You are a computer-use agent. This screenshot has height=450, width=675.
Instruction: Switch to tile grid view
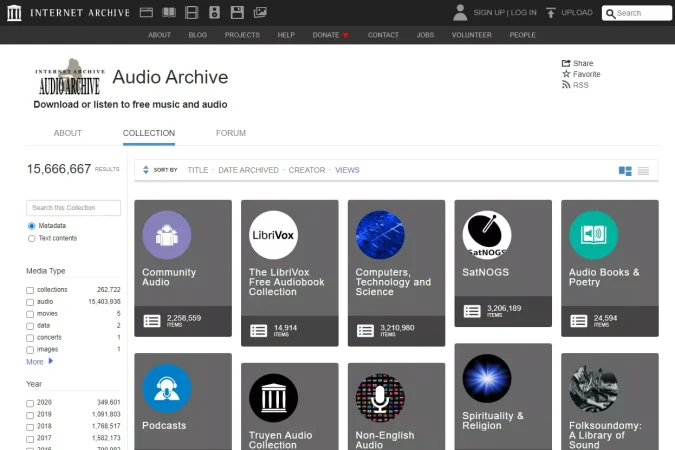(x=625, y=171)
